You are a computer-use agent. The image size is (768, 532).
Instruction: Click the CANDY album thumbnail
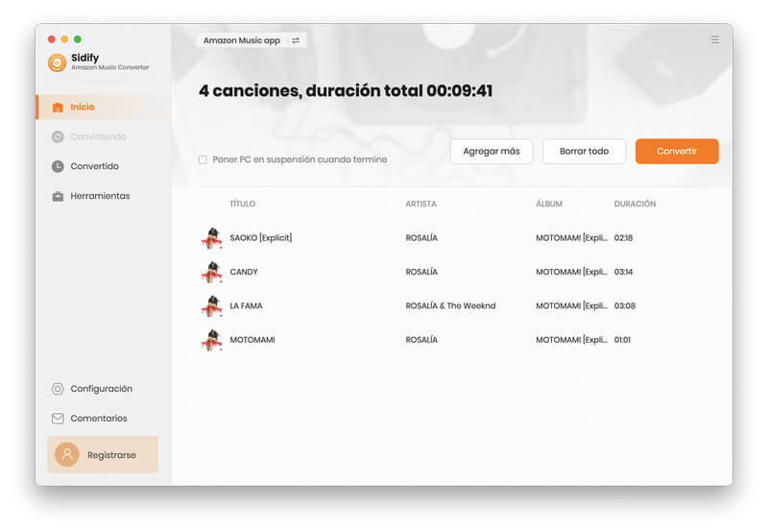click(211, 272)
